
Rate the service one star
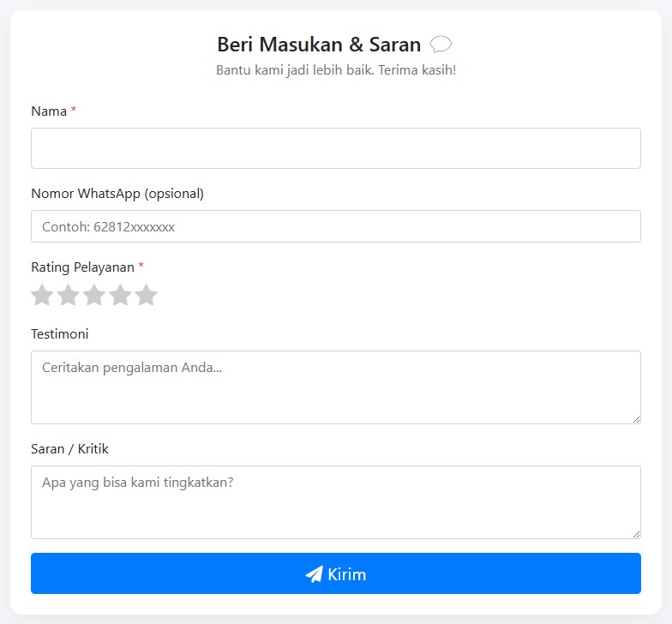tap(42, 296)
